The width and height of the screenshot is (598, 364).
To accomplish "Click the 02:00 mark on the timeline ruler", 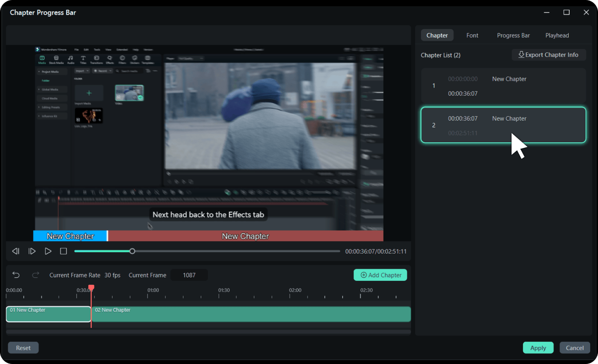I will [x=295, y=290].
